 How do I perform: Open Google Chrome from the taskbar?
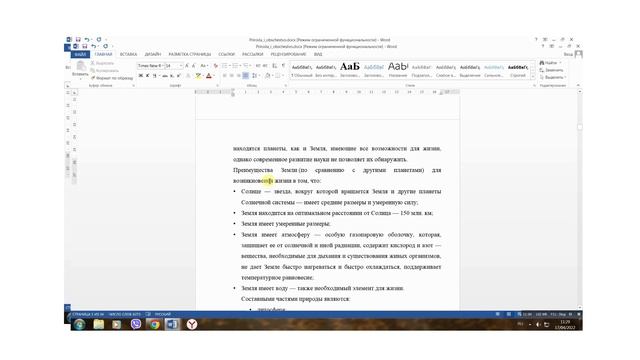pyautogui.click(x=154, y=324)
